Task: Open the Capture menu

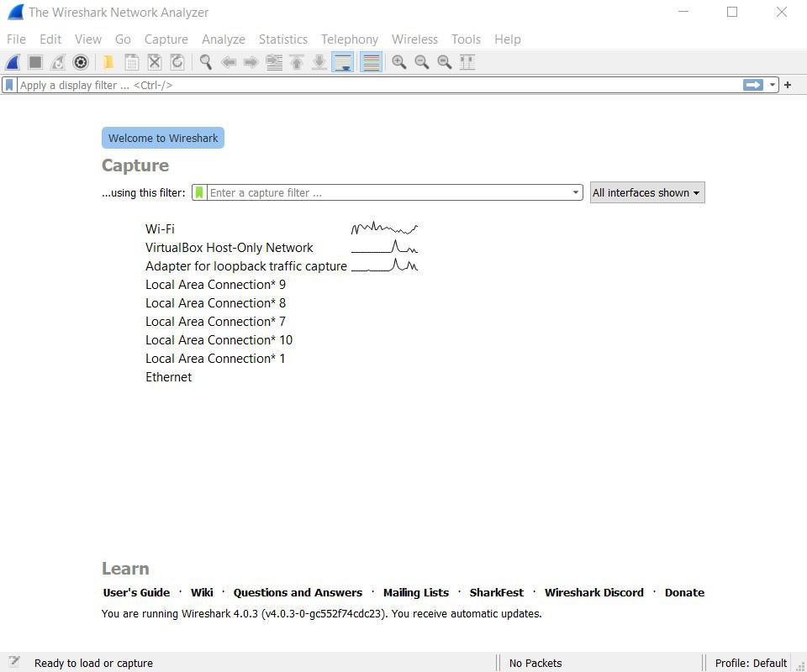Action: [166, 39]
